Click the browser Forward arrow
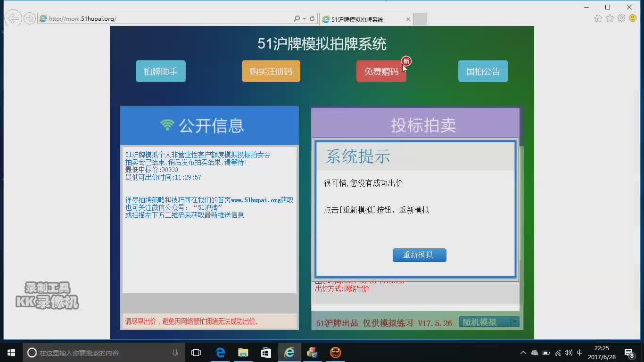Screen dimensions: 644x362 click(x=30, y=18)
